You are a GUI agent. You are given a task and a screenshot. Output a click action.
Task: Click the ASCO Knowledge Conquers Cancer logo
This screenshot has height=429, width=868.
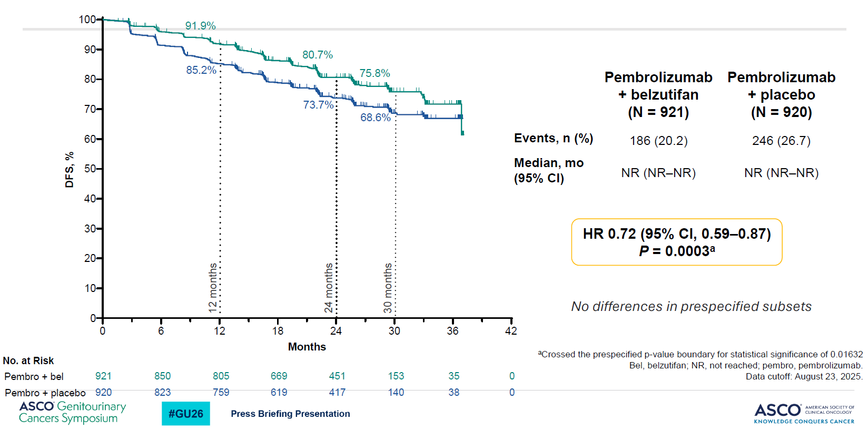[x=804, y=413]
